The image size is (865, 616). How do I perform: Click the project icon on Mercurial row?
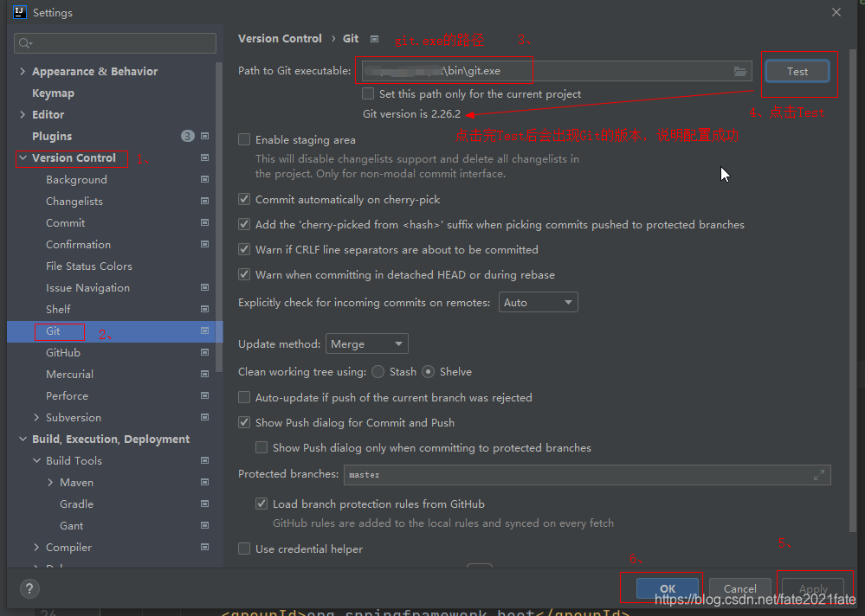(x=204, y=374)
